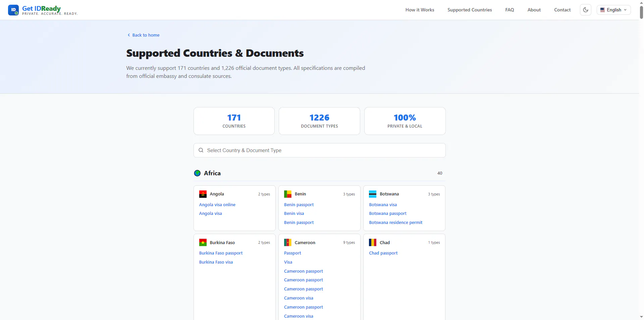Click the Cameroon 9 types label

(349, 242)
